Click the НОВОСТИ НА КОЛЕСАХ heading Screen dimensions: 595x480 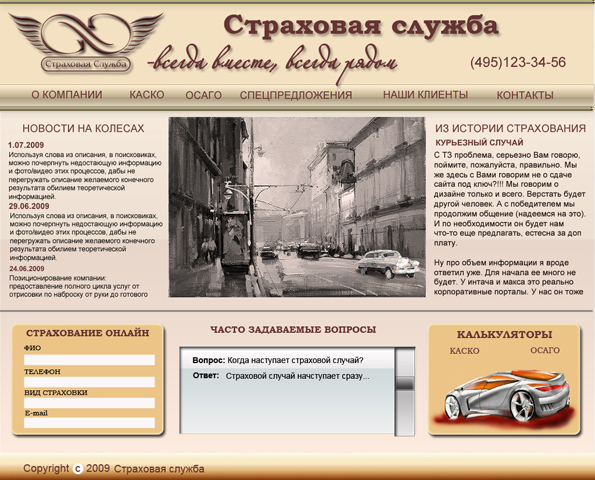tap(83, 128)
